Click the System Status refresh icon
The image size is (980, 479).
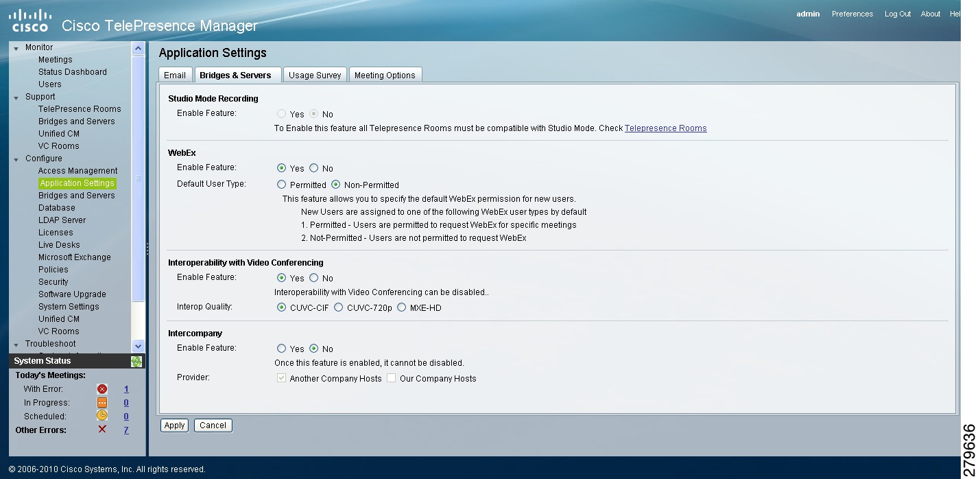pyautogui.click(x=136, y=361)
